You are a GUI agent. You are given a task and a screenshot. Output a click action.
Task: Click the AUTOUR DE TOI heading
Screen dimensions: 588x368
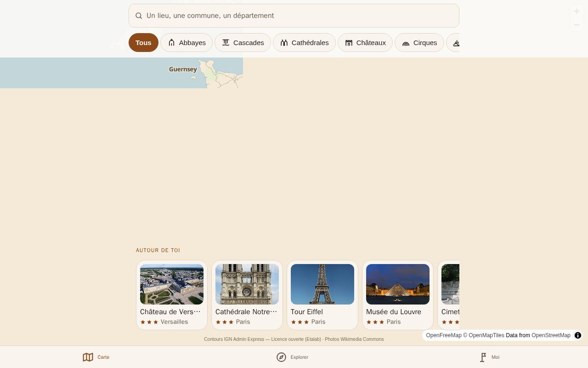(158, 250)
